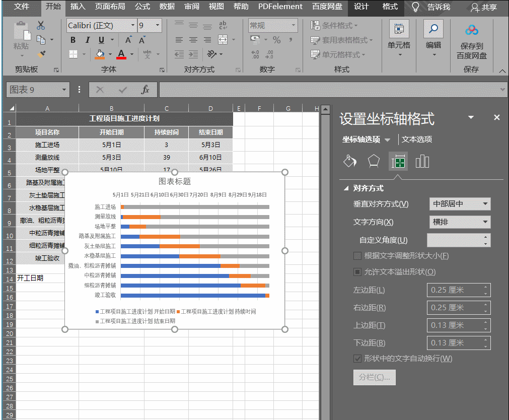
Task: Open number format dropdown 常规
Action: pos(294,25)
